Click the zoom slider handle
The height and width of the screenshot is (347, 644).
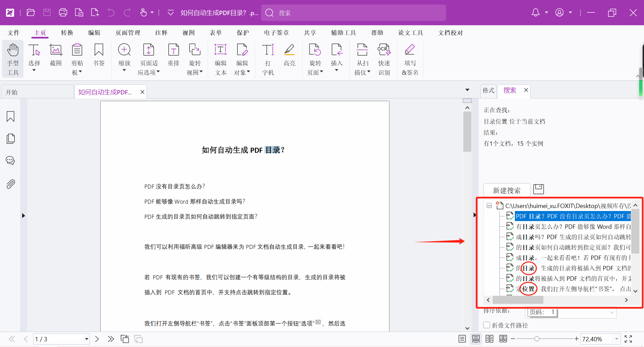point(537,339)
